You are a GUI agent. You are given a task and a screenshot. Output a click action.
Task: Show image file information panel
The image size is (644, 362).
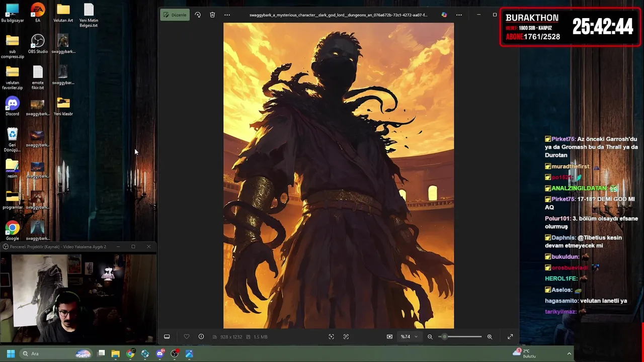[x=201, y=337]
